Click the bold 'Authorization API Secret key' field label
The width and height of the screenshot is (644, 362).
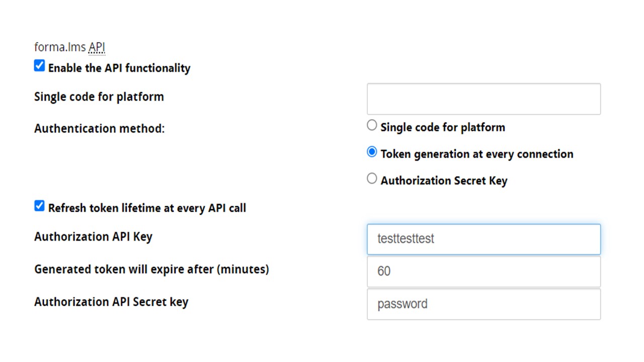(x=111, y=302)
